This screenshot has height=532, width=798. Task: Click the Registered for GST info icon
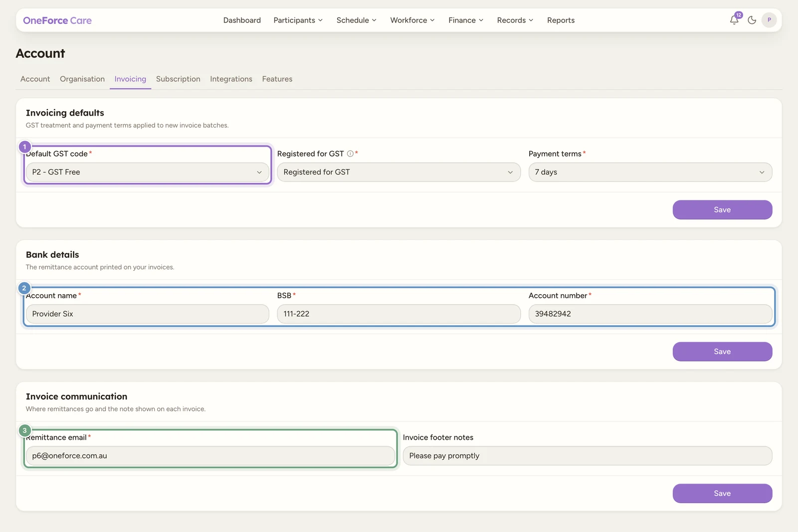(350, 154)
